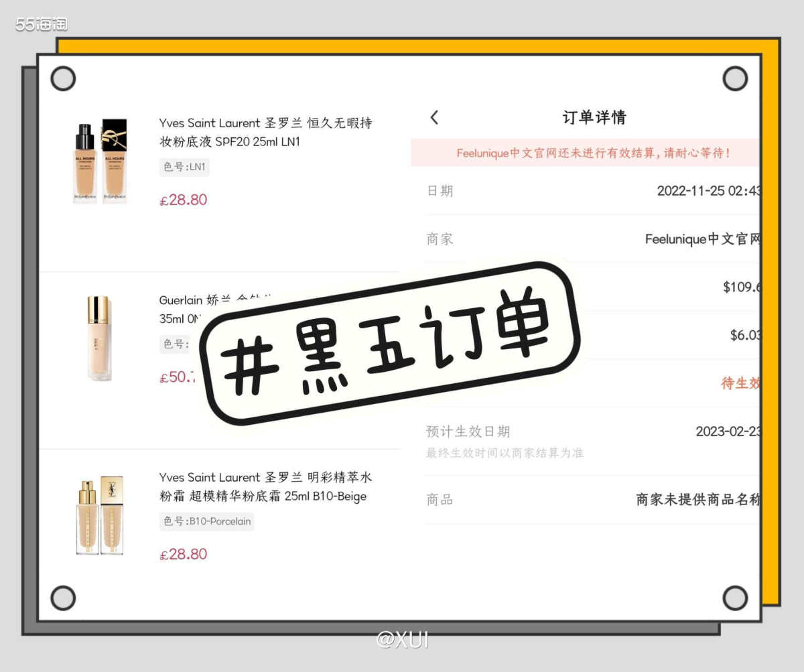The image size is (804, 672).
Task: Open the YSL B10-Beige foundation image
Action: click(100, 515)
